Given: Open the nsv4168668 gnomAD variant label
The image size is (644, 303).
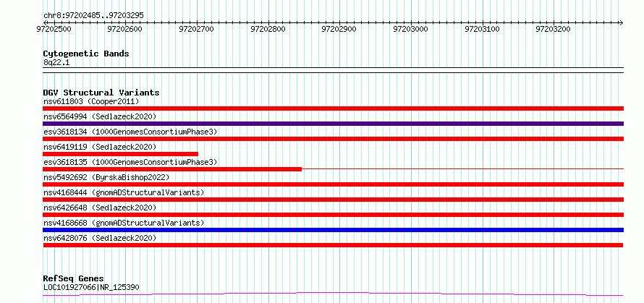Looking at the screenshot, I should pos(124,223).
